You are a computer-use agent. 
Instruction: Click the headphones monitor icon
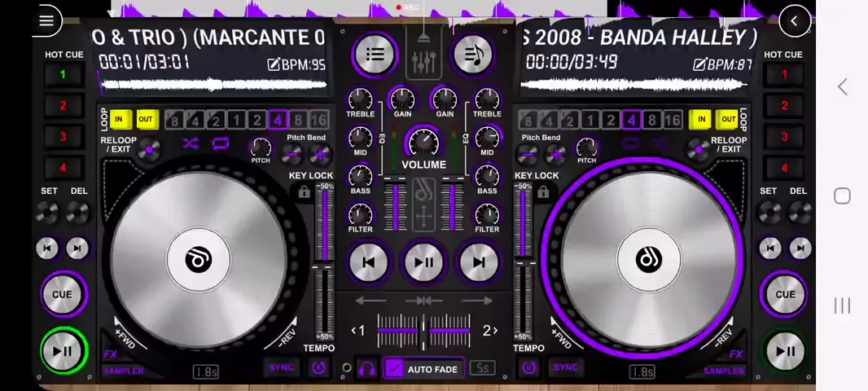pos(367,369)
